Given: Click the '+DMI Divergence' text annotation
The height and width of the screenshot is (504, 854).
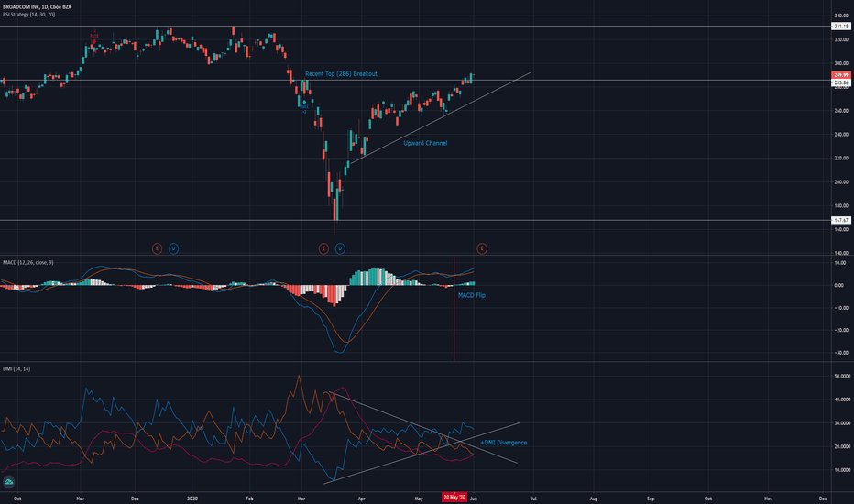Looking at the screenshot, I should coord(504,443).
